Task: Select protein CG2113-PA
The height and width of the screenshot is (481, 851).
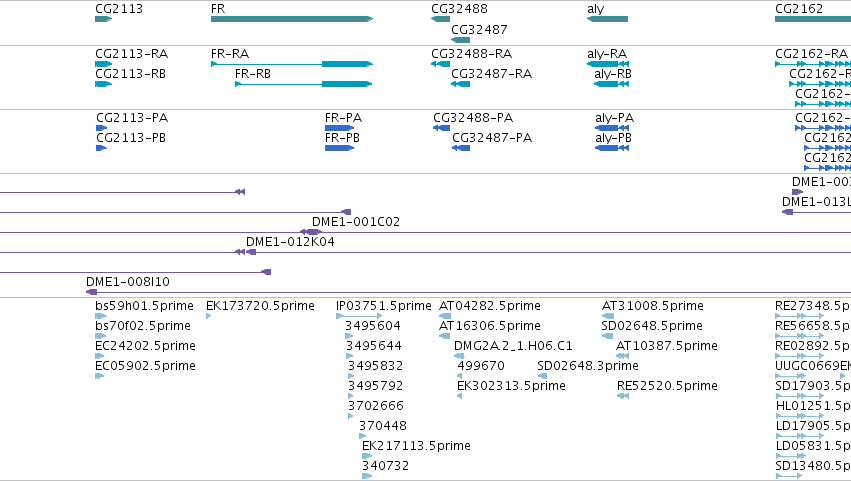Action: (101, 128)
